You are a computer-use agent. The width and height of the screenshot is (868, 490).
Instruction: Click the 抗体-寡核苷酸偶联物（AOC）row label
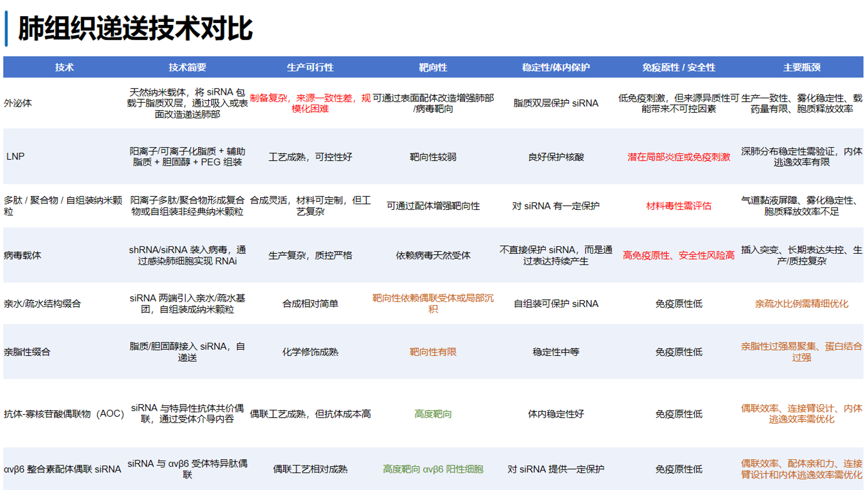(64, 414)
